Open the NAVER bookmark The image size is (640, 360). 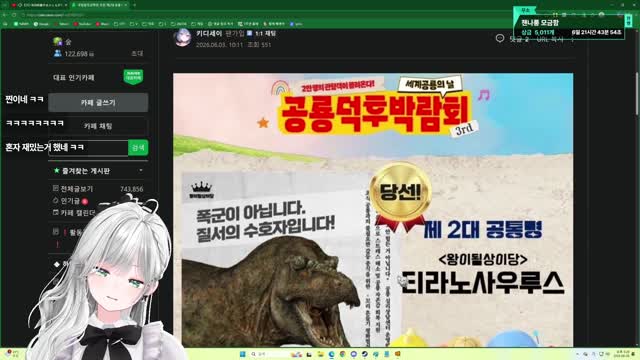(22, 24)
